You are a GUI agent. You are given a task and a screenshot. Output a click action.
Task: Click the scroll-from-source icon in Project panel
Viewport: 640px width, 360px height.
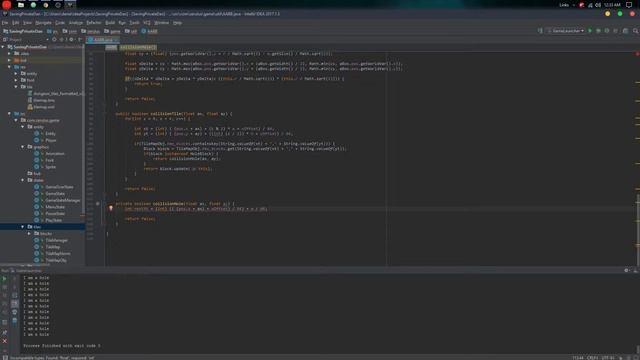point(54,40)
